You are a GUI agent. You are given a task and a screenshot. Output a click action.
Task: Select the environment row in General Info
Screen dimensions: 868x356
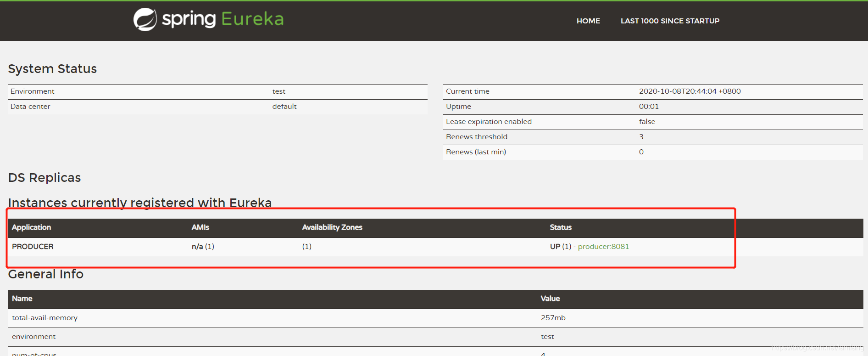click(x=435, y=337)
